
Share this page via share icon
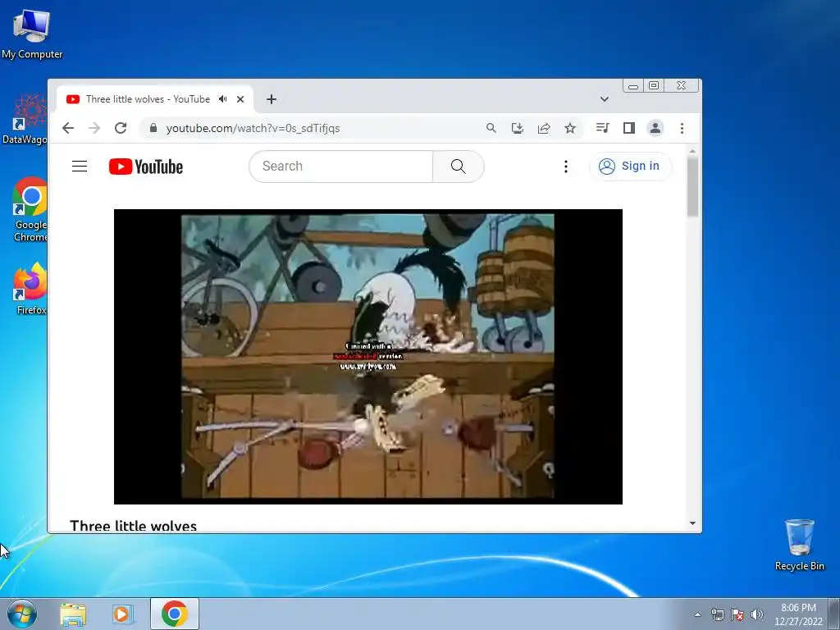[544, 128]
